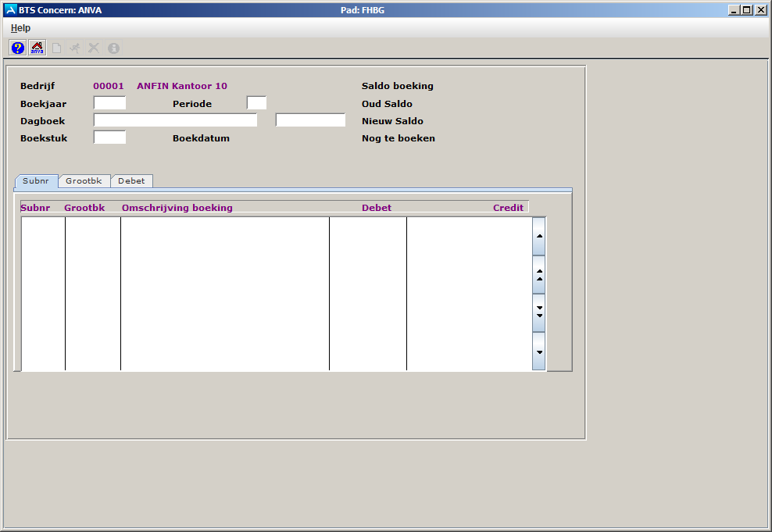Click the info circle toolbar icon
Viewport: 772px width, 532px height.
[113, 48]
